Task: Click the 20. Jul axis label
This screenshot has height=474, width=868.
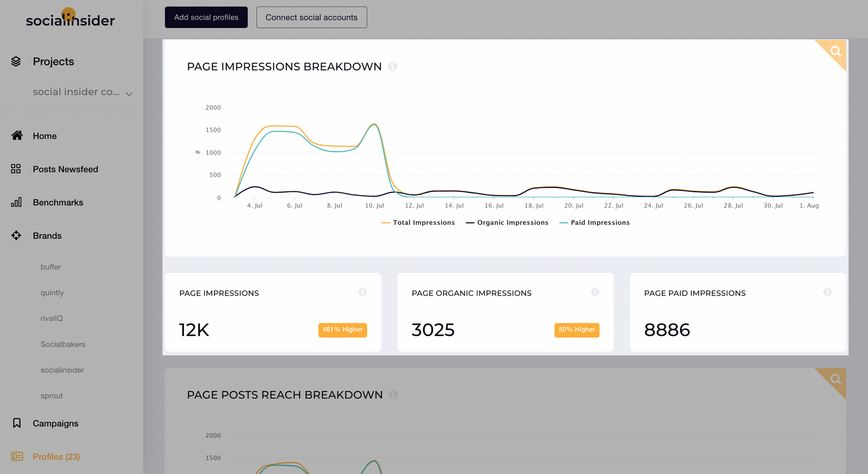Action: click(574, 205)
